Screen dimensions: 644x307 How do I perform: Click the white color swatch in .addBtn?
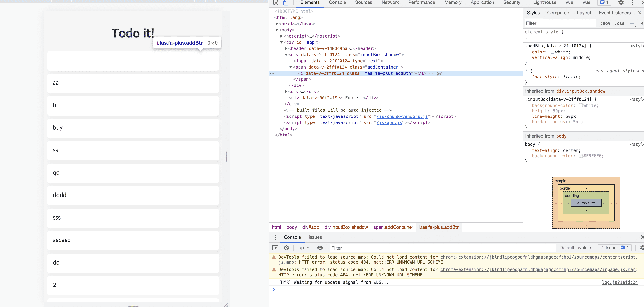click(x=552, y=52)
